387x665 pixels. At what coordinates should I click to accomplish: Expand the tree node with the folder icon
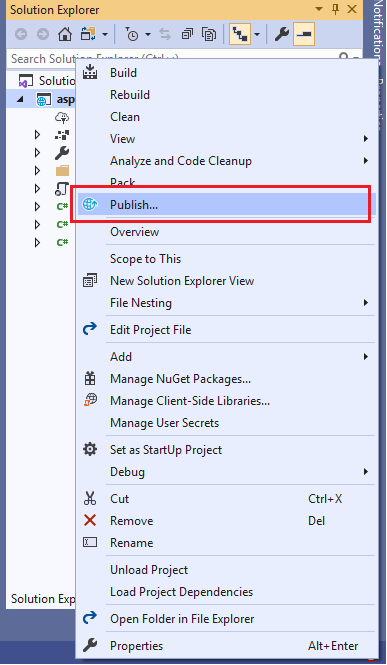coord(38,170)
